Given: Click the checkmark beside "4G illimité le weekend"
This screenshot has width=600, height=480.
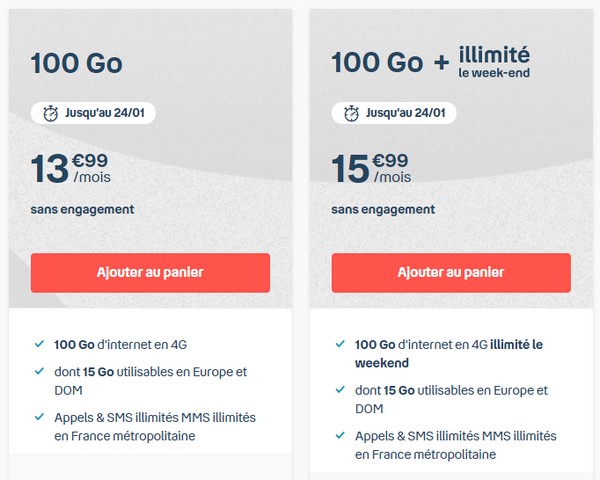Looking at the screenshot, I should click(339, 345).
